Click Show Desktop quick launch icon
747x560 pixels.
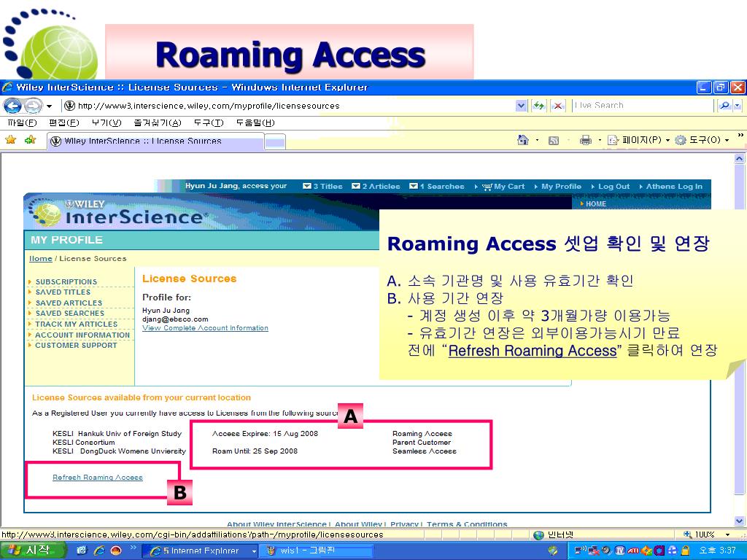[81, 551]
